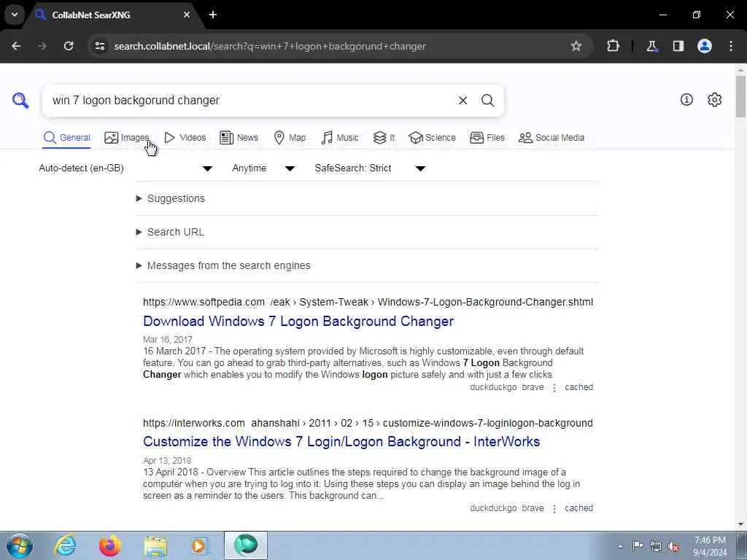Screen dimensions: 747x560
Task: Open the Anytime time range dropdown
Action: (263, 168)
